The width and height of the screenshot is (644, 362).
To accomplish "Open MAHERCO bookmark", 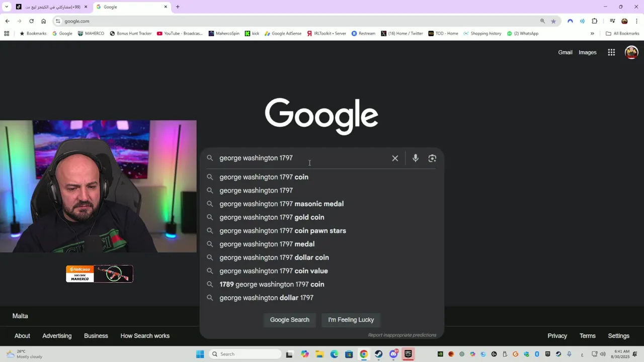I will click(x=91, y=34).
